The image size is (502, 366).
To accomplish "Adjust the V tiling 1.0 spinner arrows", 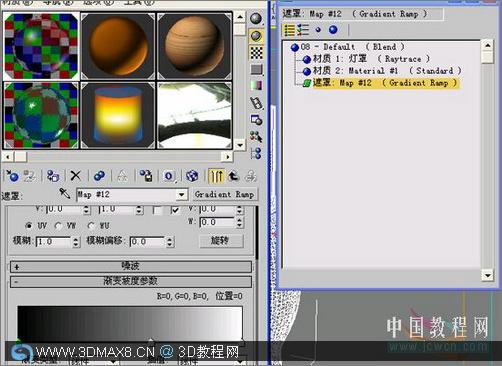I will point(139,210).
